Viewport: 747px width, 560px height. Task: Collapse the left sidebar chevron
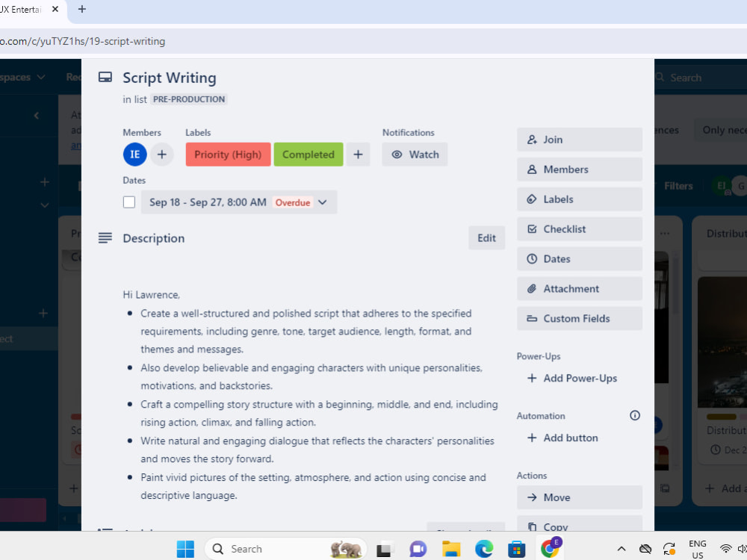click(37, 116)
